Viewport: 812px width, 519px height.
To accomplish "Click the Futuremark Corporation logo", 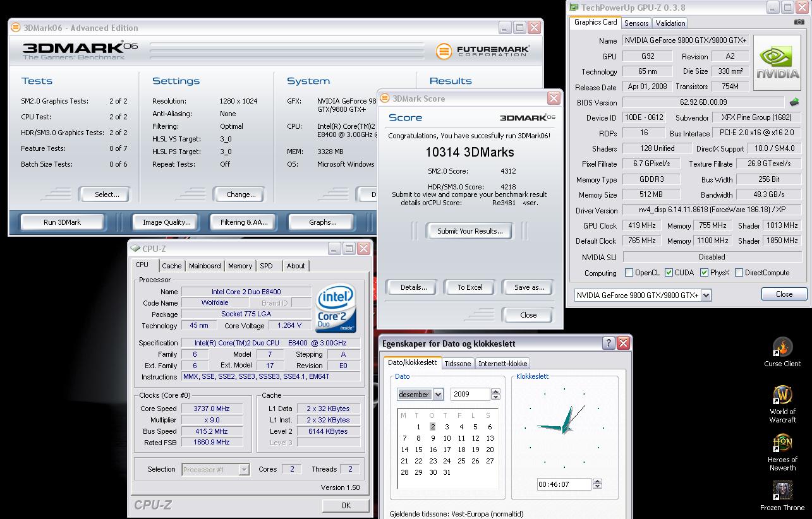I will coord(483,51).
